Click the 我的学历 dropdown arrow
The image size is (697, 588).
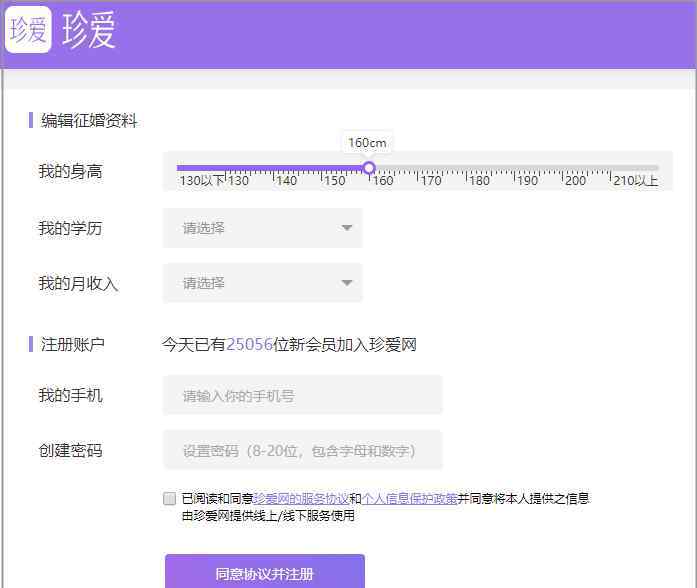coord(347,228)
